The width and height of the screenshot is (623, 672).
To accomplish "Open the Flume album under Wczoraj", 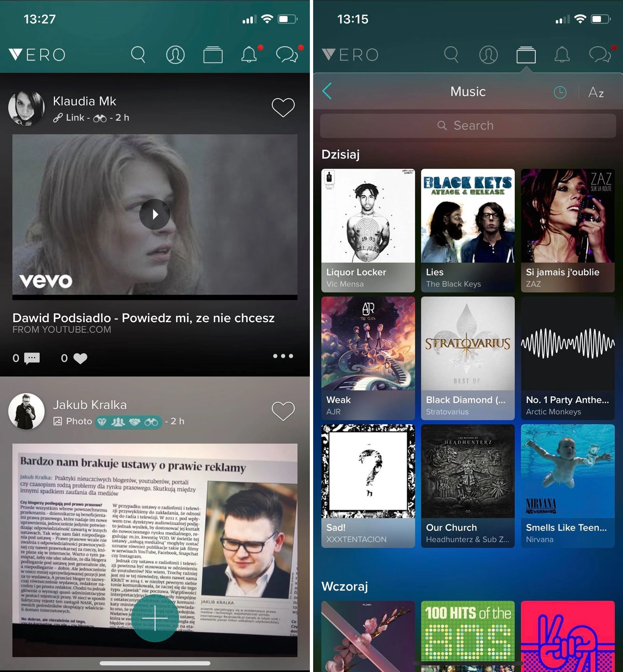I will 368,636.
